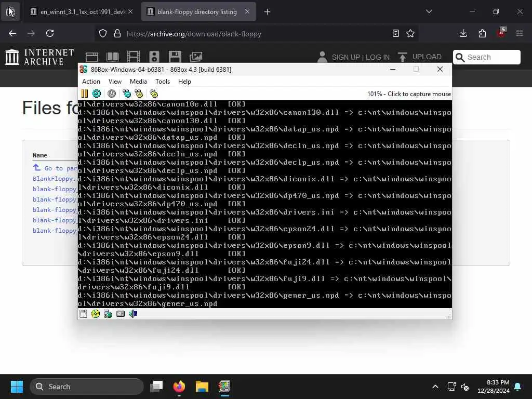Open Internet Archive Software floppy icon
This screenshot has height=399, width=532.
coord(175,57)
